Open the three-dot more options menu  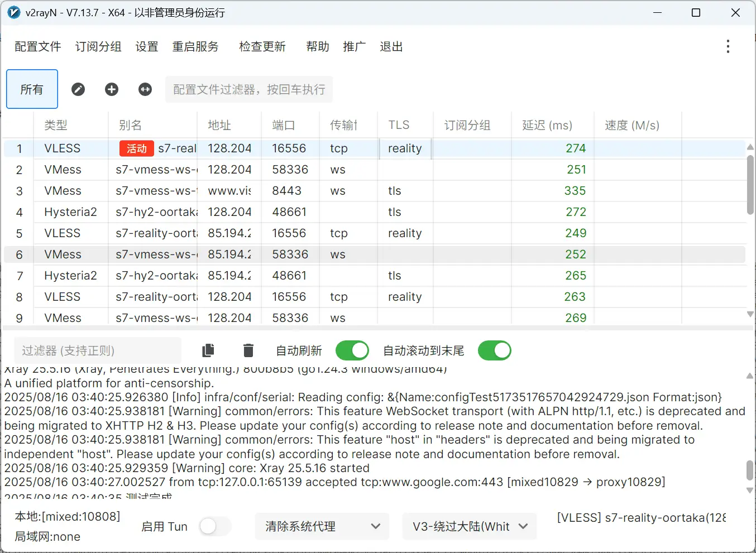point(728,46)
